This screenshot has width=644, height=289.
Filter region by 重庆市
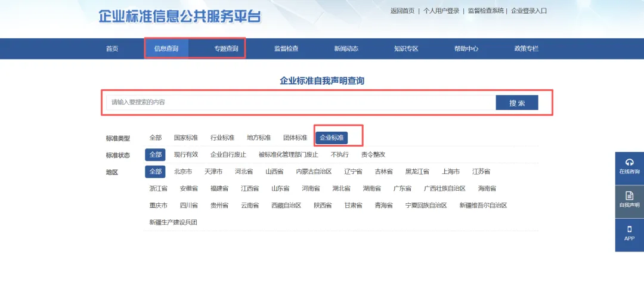click(x=158, y=205)
